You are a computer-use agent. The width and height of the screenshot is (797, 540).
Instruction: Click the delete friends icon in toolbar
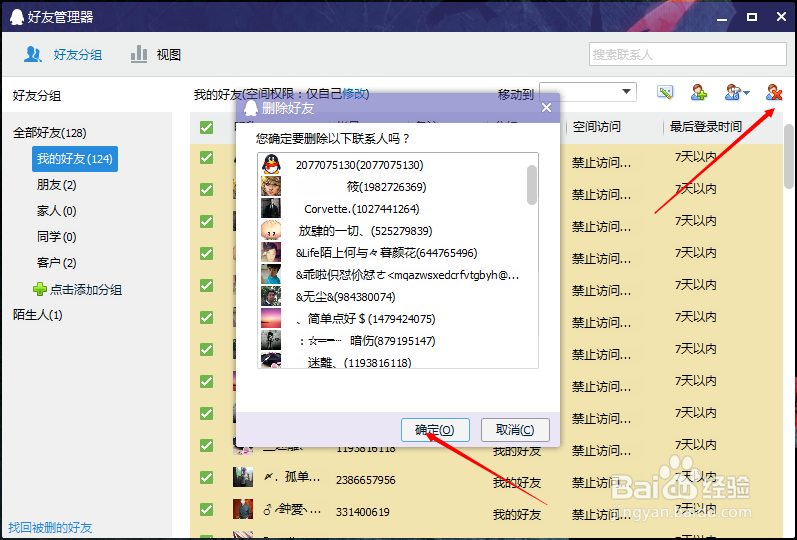(x=774, y=93)
